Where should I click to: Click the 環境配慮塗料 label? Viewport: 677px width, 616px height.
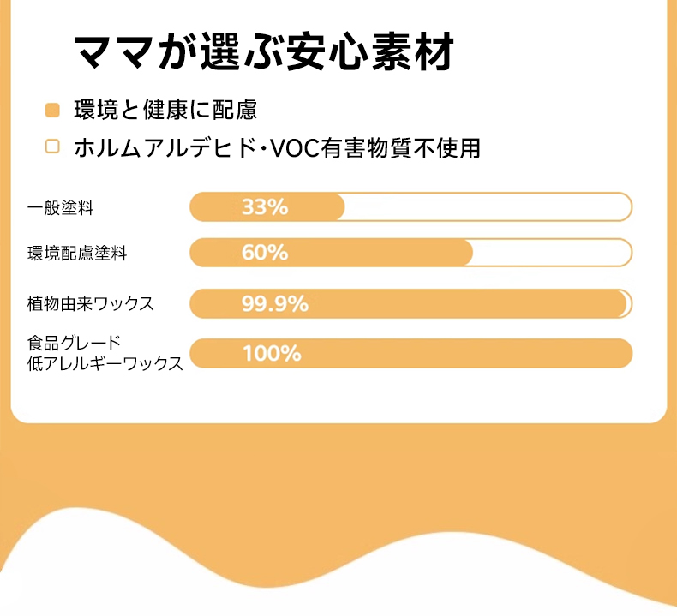click(77, 253)
